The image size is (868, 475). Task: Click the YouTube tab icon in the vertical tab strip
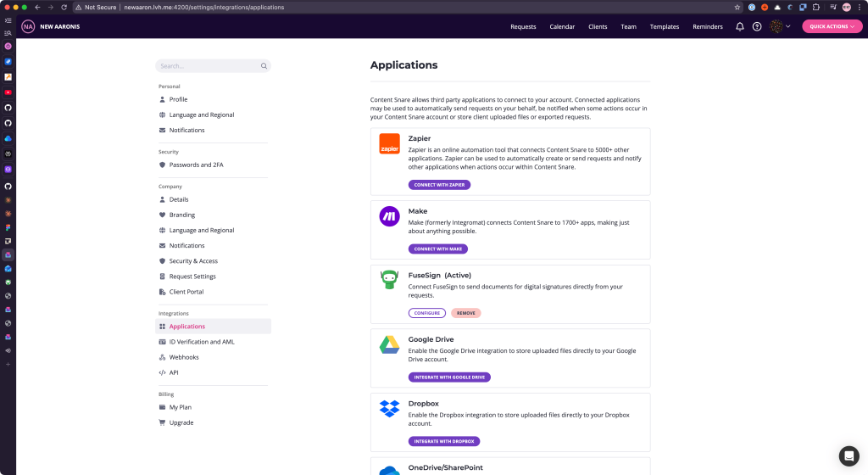(8, 92)
